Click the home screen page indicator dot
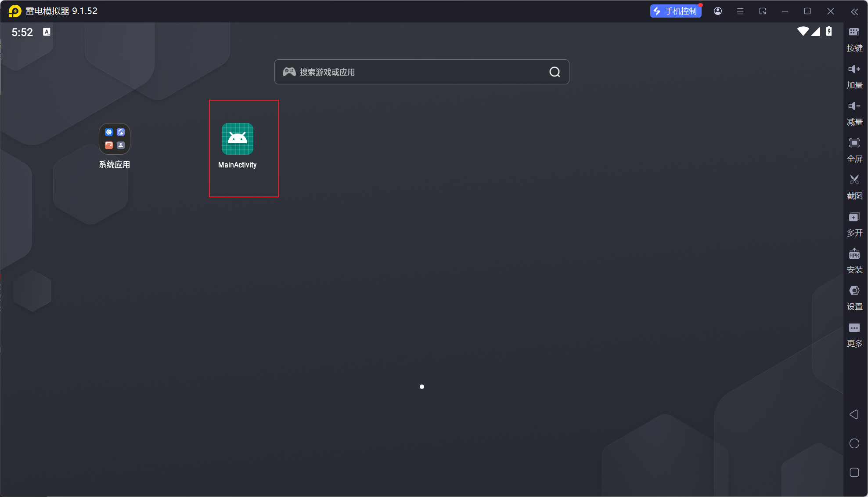The image size is (868, 497). 422,387
